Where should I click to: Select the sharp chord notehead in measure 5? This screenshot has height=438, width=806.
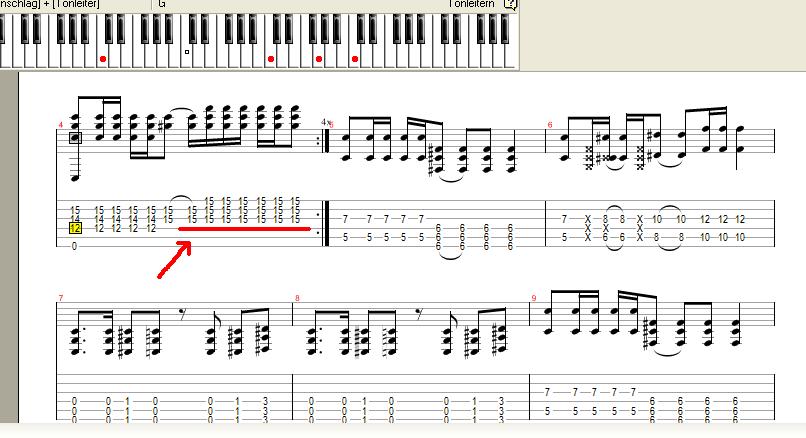[x=436, y=160]
